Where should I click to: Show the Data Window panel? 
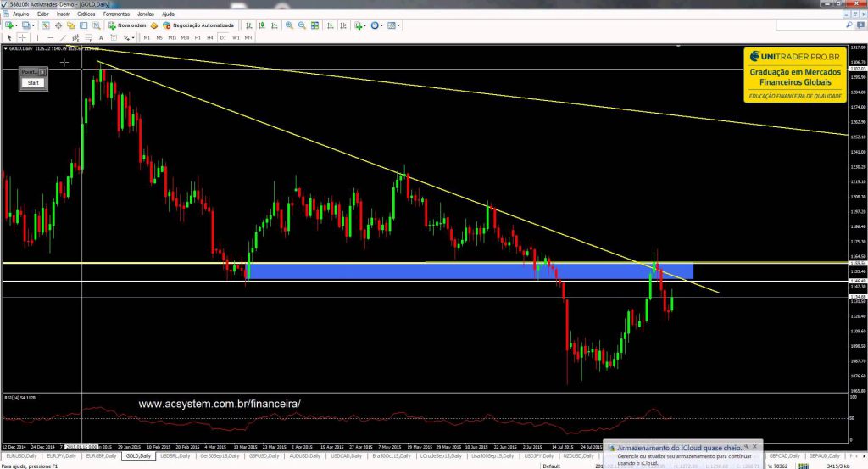tap(58, 25)
